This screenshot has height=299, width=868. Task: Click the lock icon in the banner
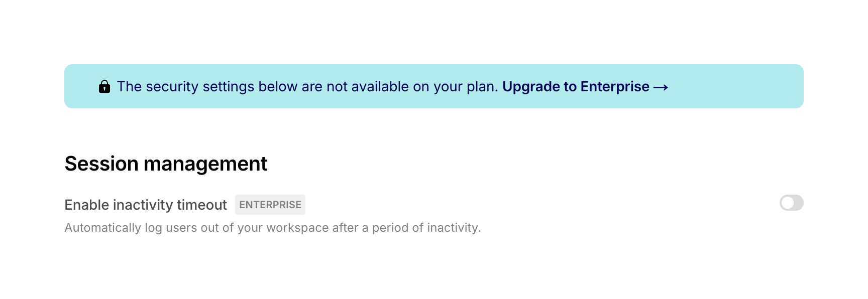pyautogui.click(x=104, y=87)
